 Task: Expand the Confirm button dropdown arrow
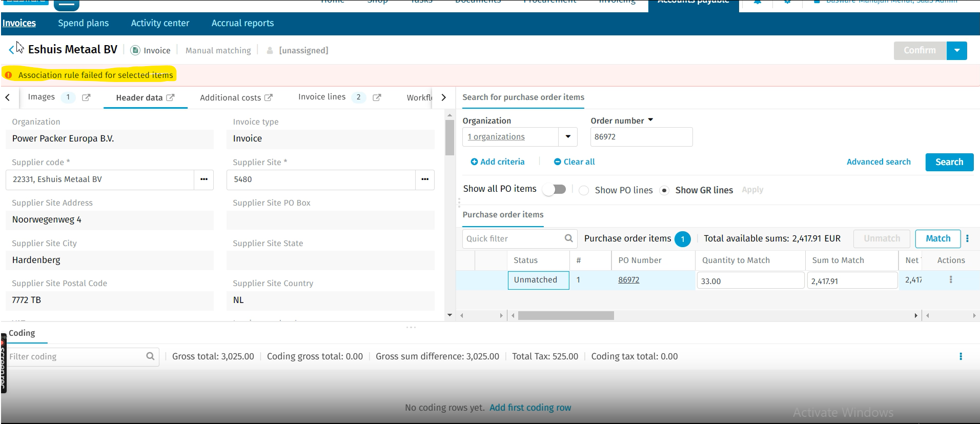click(x=957, y=50)
